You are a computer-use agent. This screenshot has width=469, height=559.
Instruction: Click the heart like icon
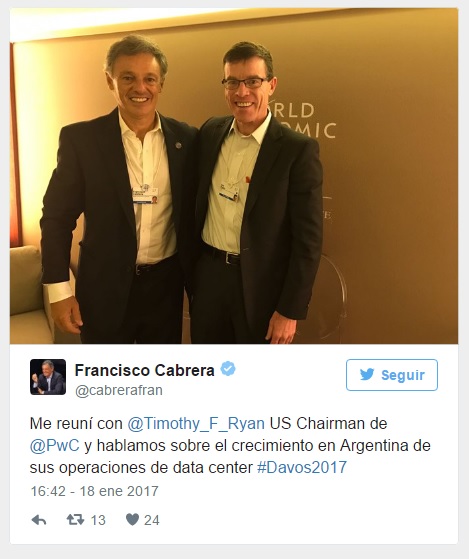click(132, 520)
